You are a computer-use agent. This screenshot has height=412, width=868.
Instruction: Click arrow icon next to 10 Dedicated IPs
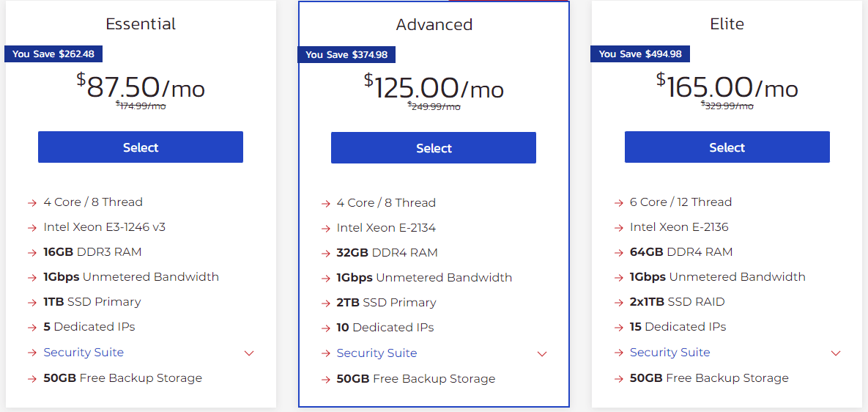(325, 328)
